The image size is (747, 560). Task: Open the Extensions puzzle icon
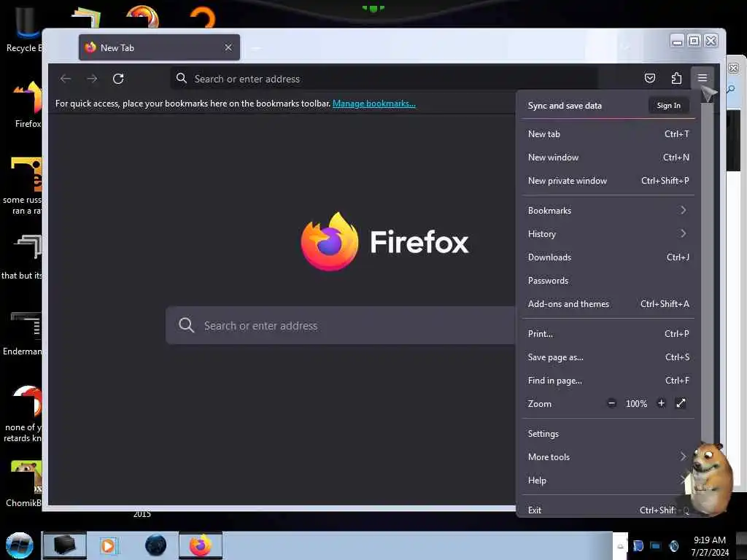[676, 78]
